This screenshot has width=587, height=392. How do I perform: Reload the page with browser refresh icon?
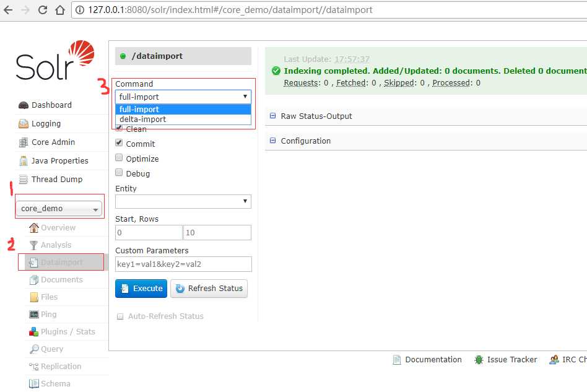click(43, 10)
